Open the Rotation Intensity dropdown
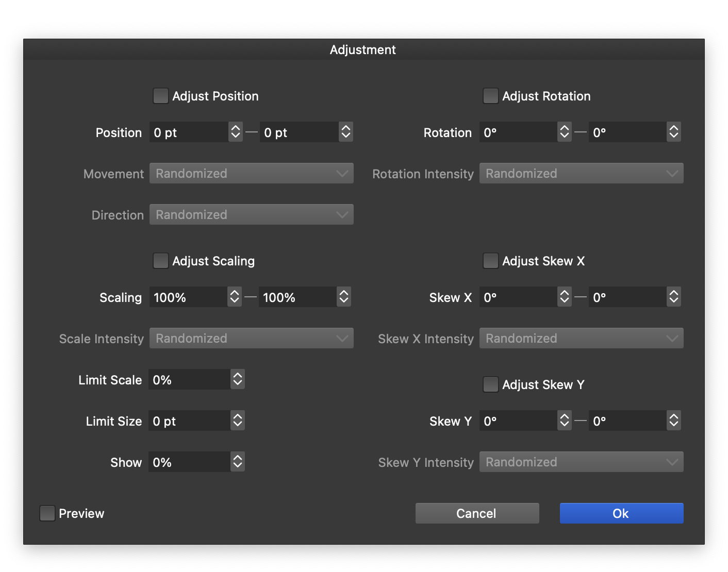 pyautogui.click(x=581, y=174)
